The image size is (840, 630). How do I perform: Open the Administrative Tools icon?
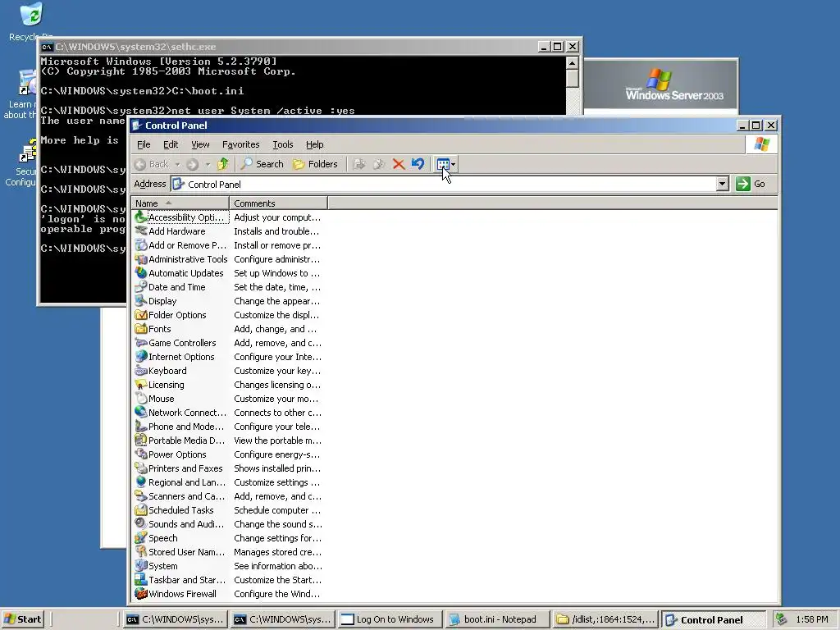click(141, 258)
